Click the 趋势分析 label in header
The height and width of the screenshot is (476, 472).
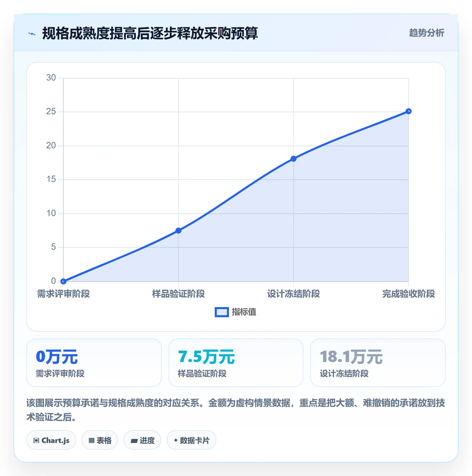(x=426, y=33)
